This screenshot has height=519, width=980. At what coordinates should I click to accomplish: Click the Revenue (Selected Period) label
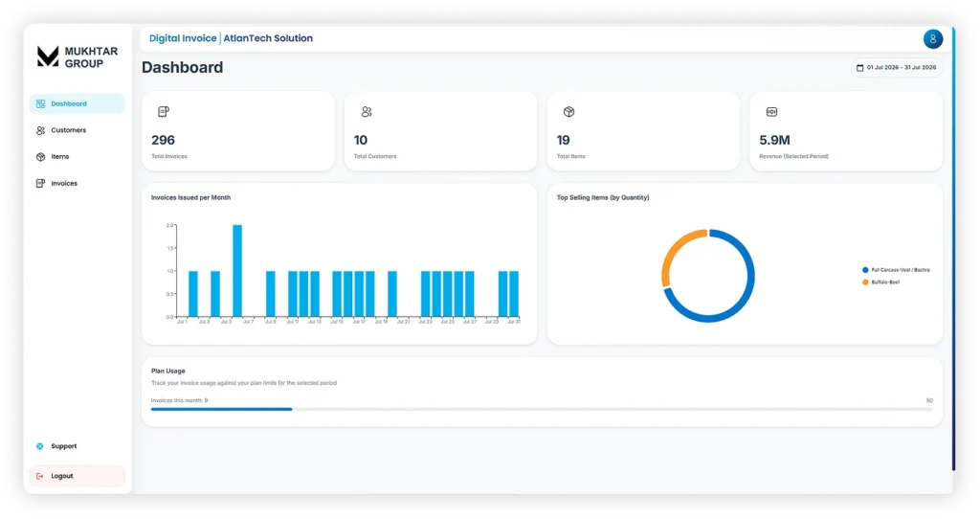(793, 156)
